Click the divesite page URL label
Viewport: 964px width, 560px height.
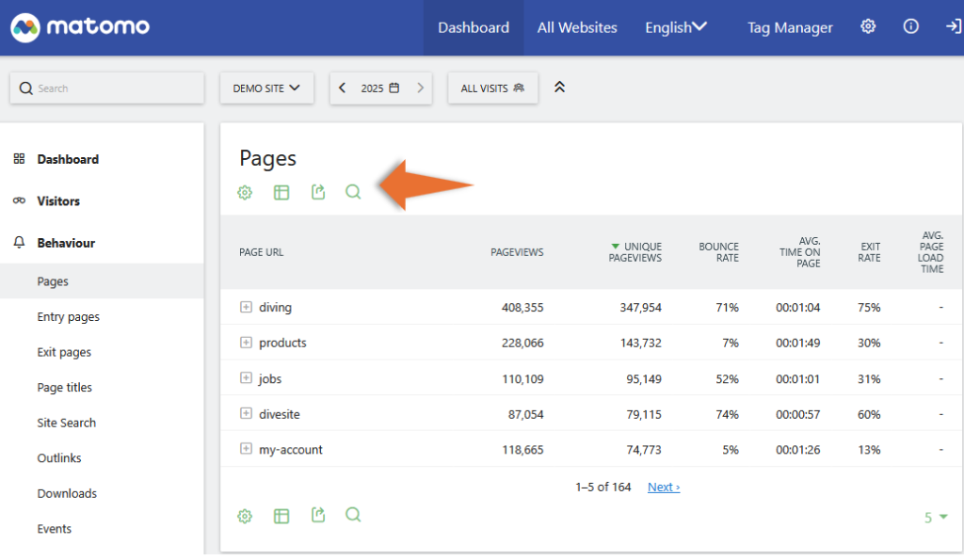pyautogui.click(x=280, y=414)
